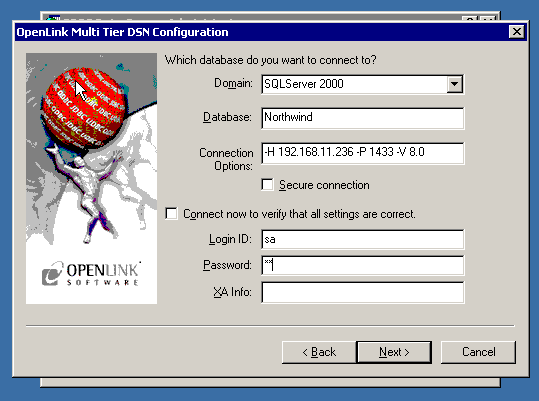Screen dimensions: 539x401
Task: Click into the Connection Options text field
Action: coord(362,153)
